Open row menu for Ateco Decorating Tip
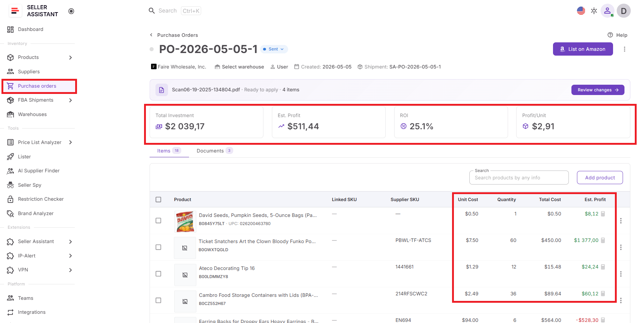This screenshot has width=644, height=323. [x=621, y=274]
